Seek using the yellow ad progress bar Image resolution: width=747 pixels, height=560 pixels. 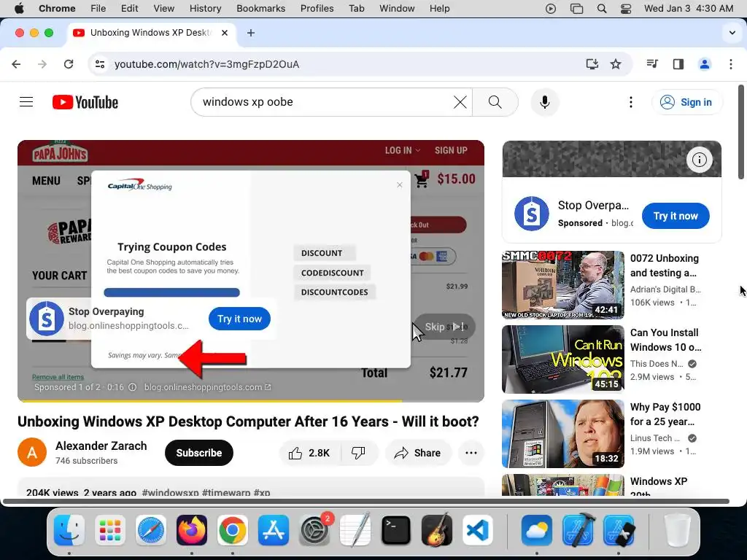click(251, 401)
